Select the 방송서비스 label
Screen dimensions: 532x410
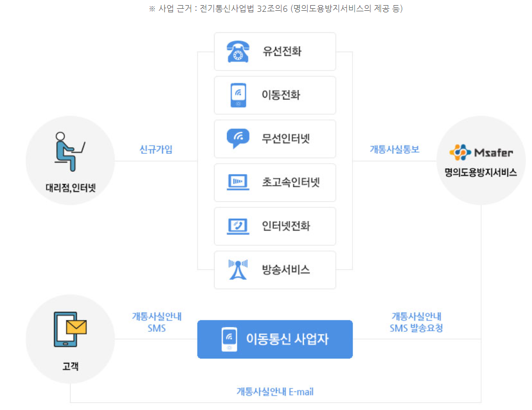click(286, 270)
